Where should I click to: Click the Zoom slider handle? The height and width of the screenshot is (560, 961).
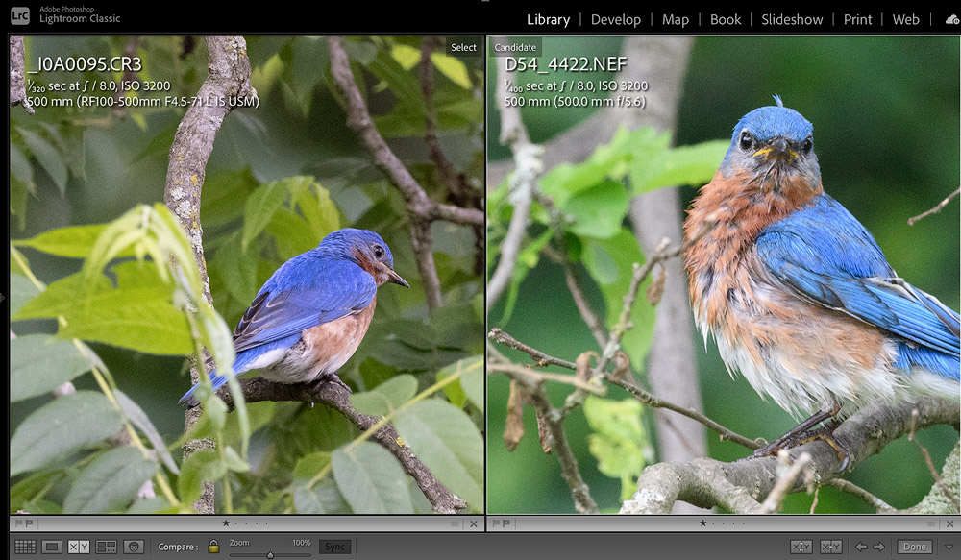tap(270, 553)
